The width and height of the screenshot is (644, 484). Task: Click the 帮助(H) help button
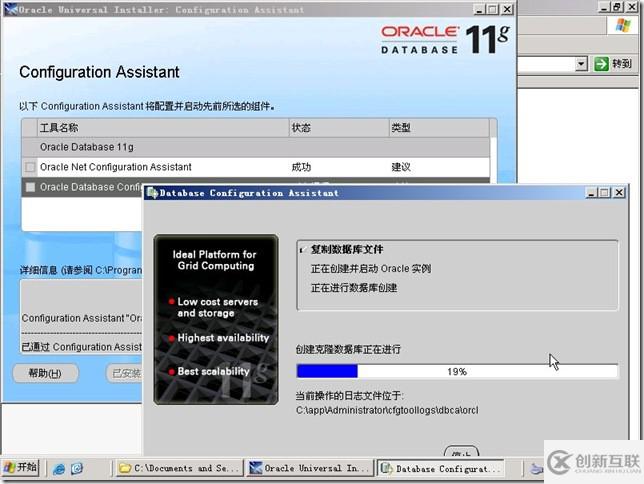(45, 373)
